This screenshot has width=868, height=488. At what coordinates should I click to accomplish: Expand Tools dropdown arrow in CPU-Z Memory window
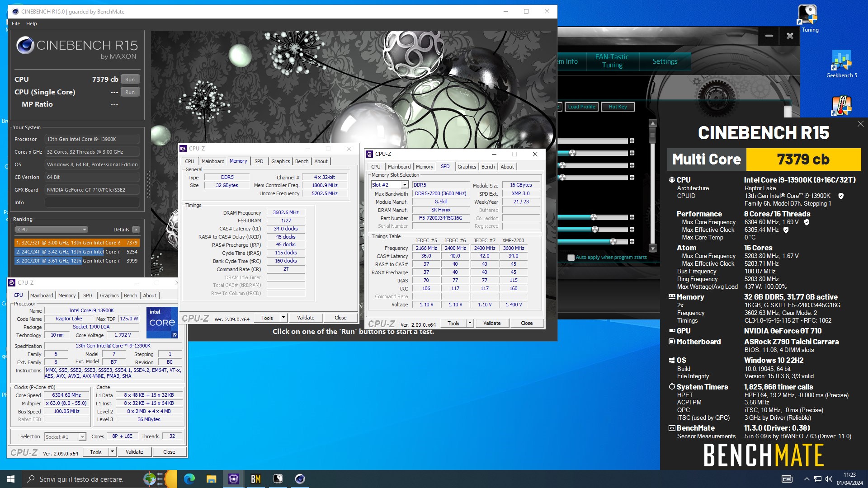click(x=283, y=318)
